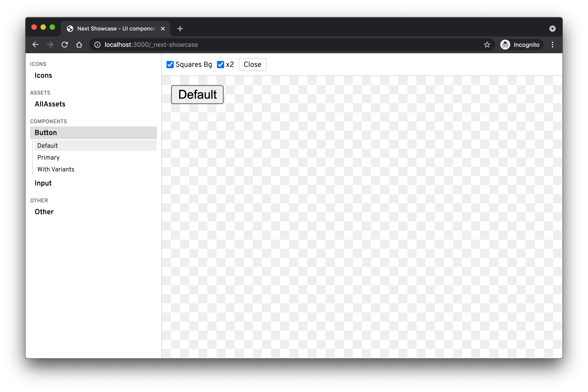Click the COMPONENTS section heading
Screen dimensions: 588x392
pyautogui.click(x=48, y=121)
